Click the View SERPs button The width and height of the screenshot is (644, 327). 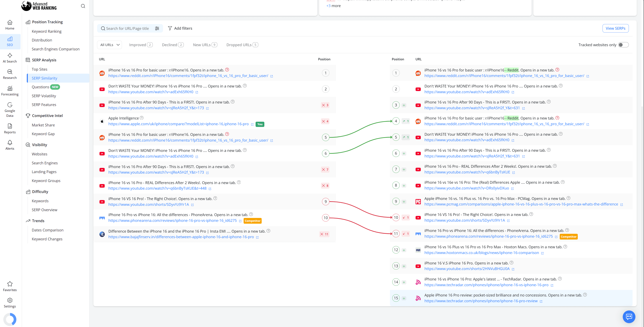[x=615, y=28]
